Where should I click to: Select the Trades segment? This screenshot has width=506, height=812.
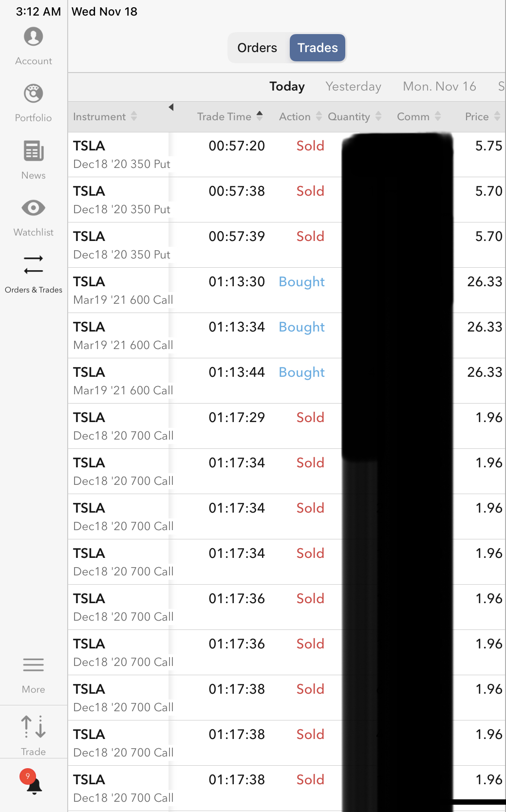[318, 48]
